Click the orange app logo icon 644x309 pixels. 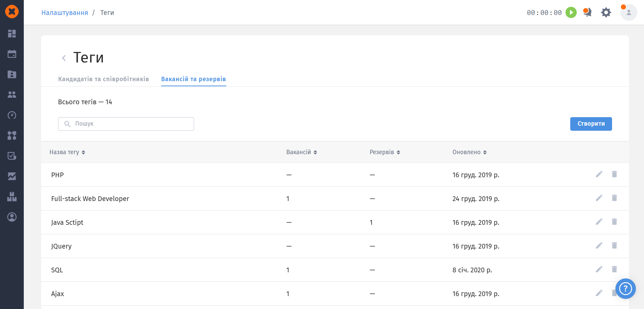(x=12, y=12)
